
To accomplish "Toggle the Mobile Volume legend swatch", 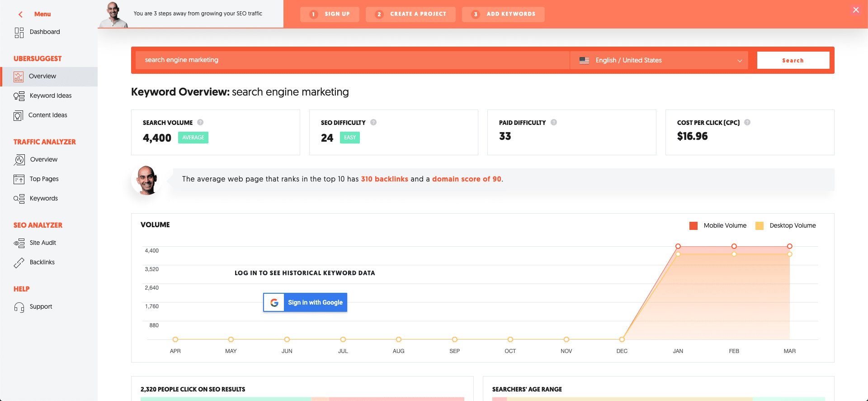I will point(693,226).
